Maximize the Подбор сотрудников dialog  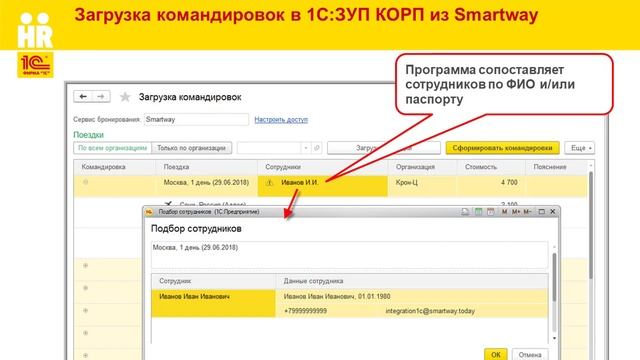coord(542,211)
